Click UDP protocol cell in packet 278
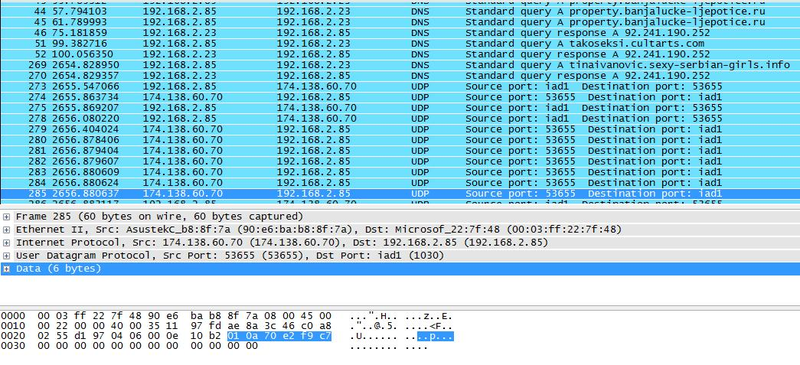This screenshot has width=800, height=365. (420, 118)
